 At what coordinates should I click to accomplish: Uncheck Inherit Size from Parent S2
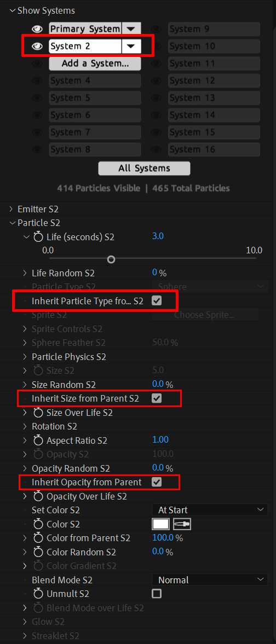(x=157, y=398)
